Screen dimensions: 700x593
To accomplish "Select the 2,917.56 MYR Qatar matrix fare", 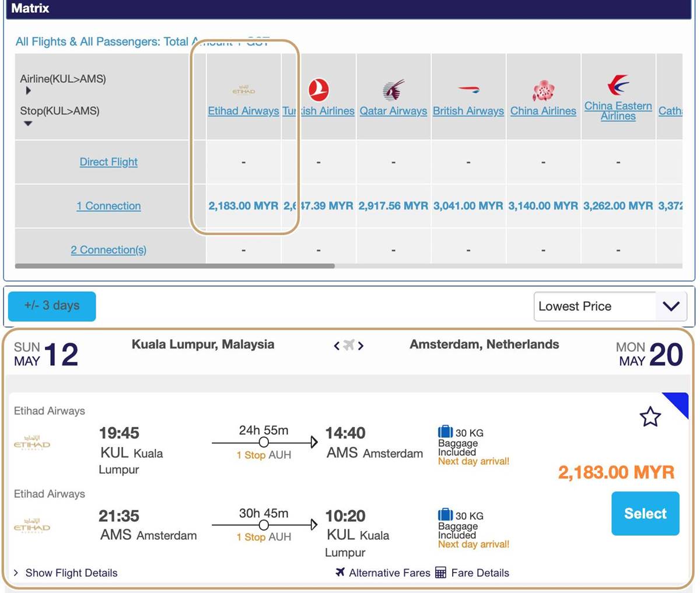I will point(393,206).
